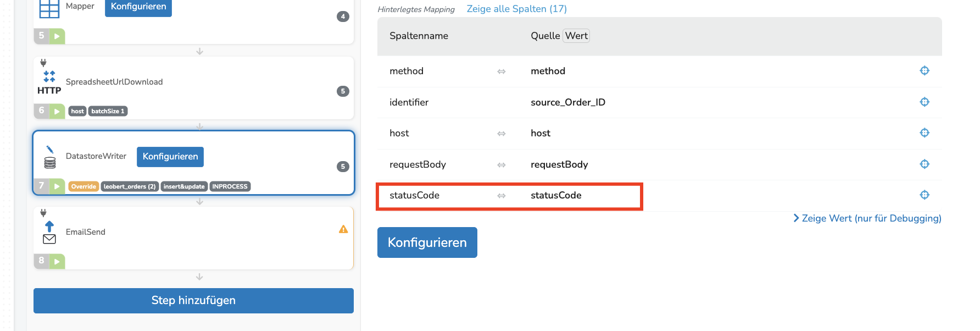The image size is (980, 331).
Task: Click crosshair icon in method row
Action: [x=925, y=70]
